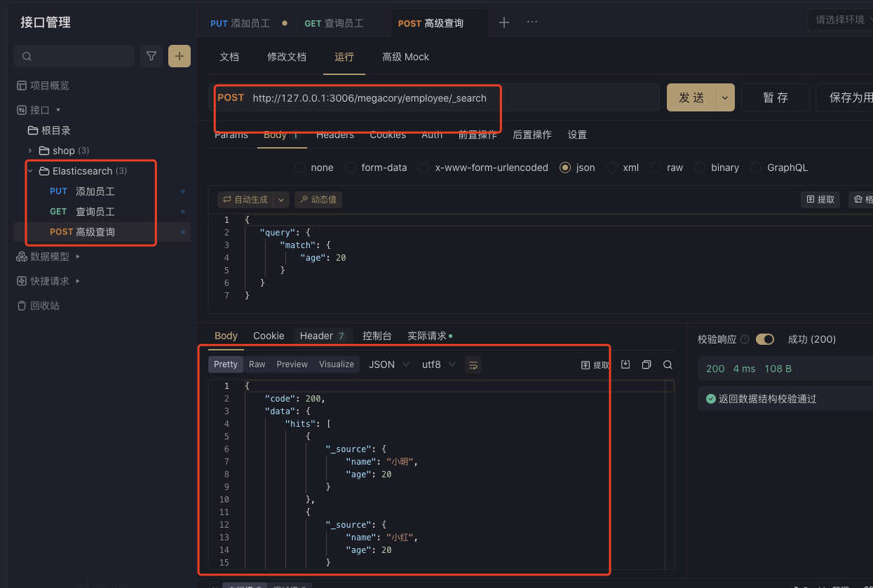The image size is (873, 588).
Task: Open the 发送 button dropdown arrow
Action: pos(724,97)
